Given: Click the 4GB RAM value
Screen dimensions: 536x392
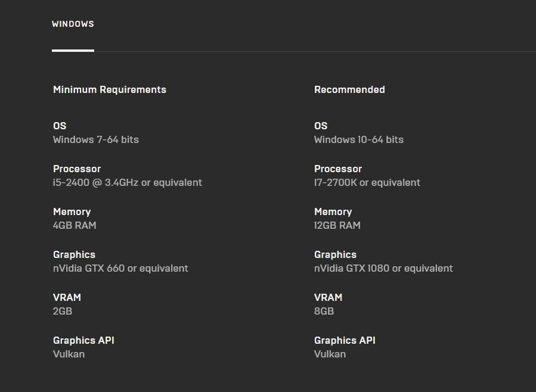Looking at the screenshot, I should 75,225.
